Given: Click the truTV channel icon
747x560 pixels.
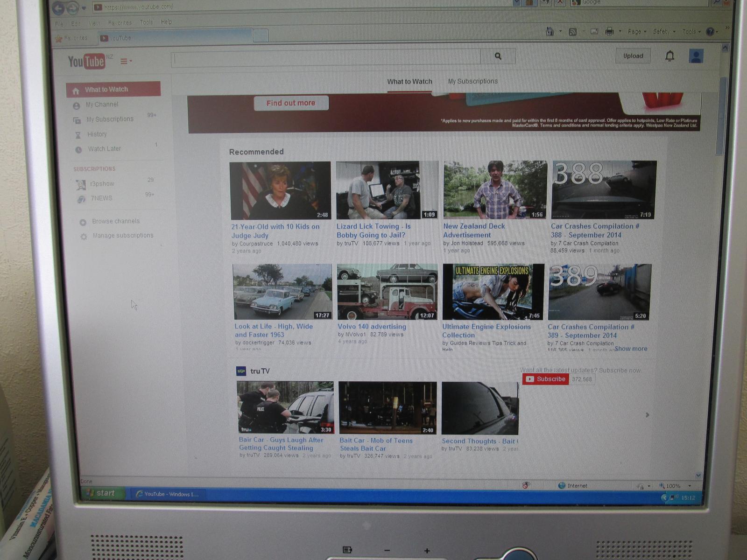Looking at the screenshot, I should [241, 371].
